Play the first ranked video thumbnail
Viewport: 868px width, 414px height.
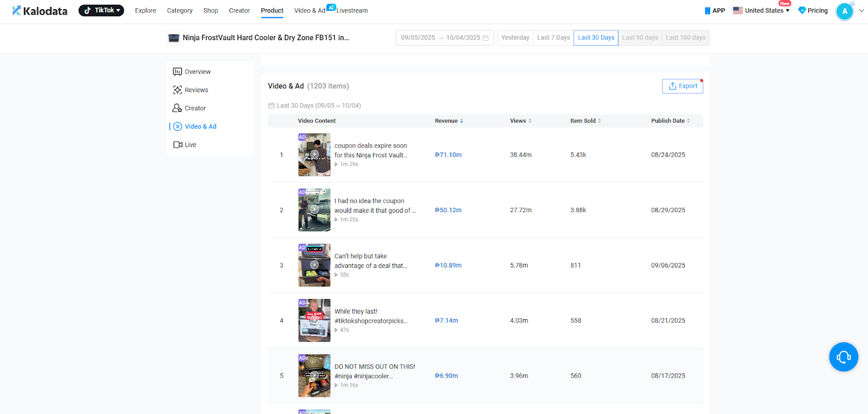(x=314, y=155)
